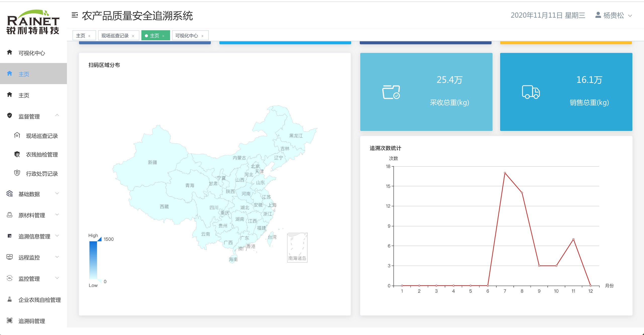Click the date text 2020年11月11日 星期三
Viewport: 644px width, 335px height.
548,15
